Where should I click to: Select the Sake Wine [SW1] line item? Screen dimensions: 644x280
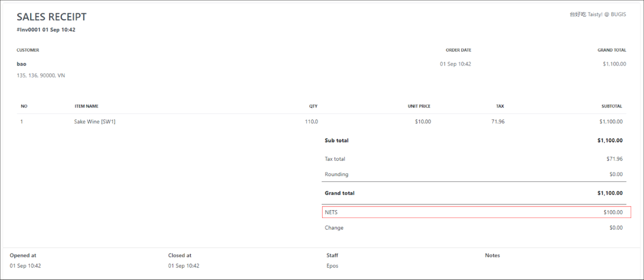94,121
